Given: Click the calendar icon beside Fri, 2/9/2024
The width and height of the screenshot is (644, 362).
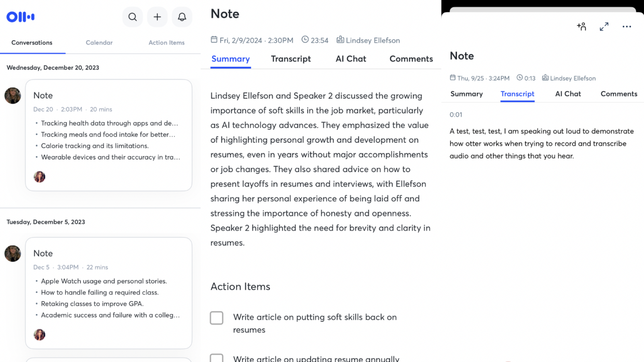Looking at the screenshot, I should point(214,40).
